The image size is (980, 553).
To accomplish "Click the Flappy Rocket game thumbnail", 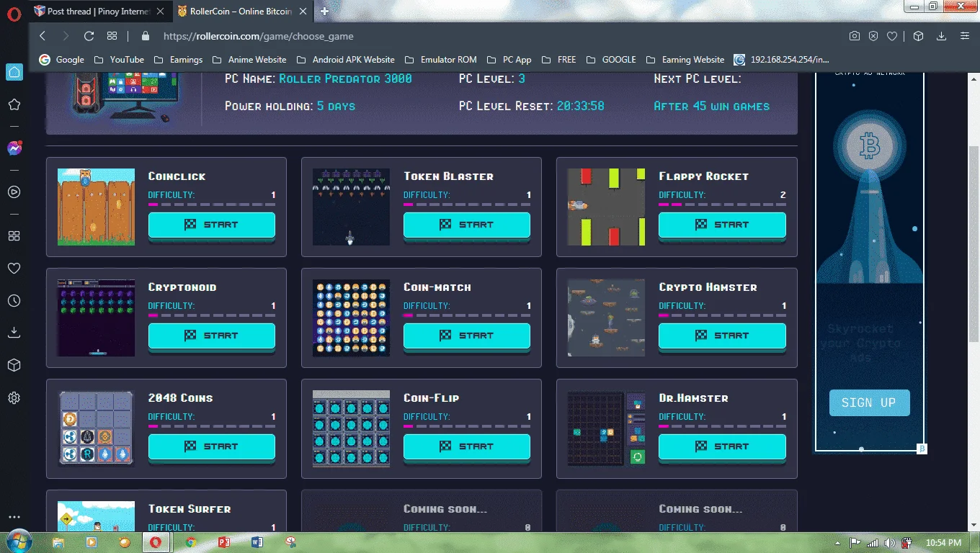I will [606, 207].
